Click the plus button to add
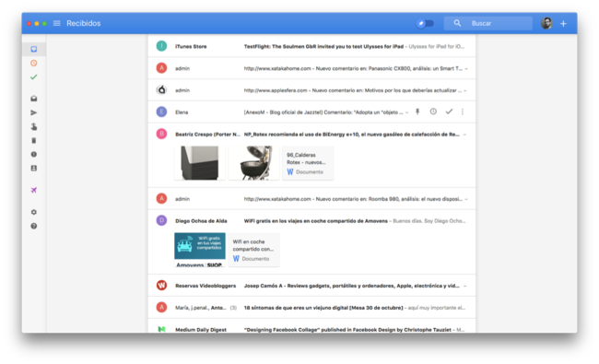 (563, 23)
